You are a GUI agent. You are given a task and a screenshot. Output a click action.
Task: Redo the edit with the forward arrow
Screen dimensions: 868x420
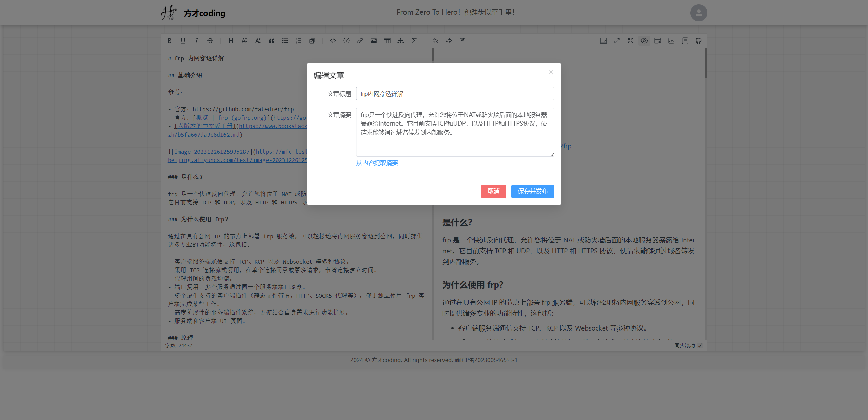coord(449,41)
